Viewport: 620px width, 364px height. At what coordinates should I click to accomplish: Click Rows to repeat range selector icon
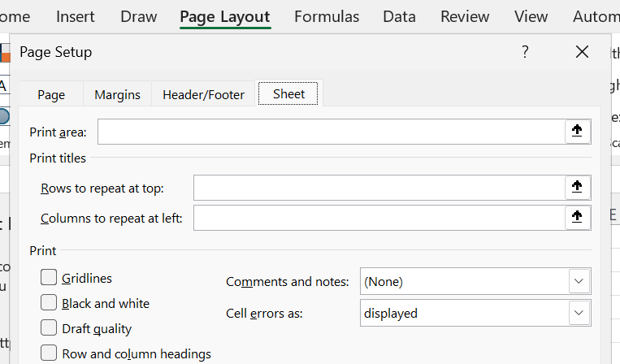point(577,188)
